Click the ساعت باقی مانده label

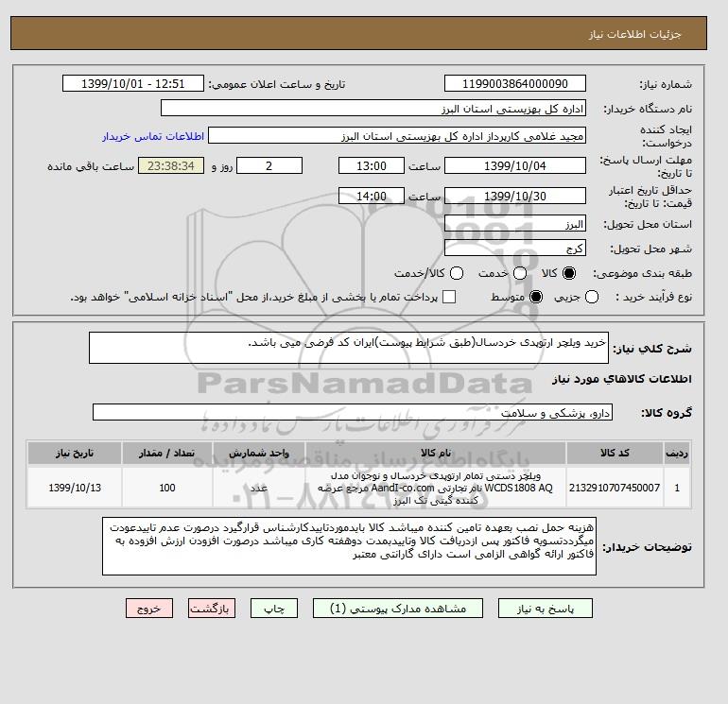[91, 166]
